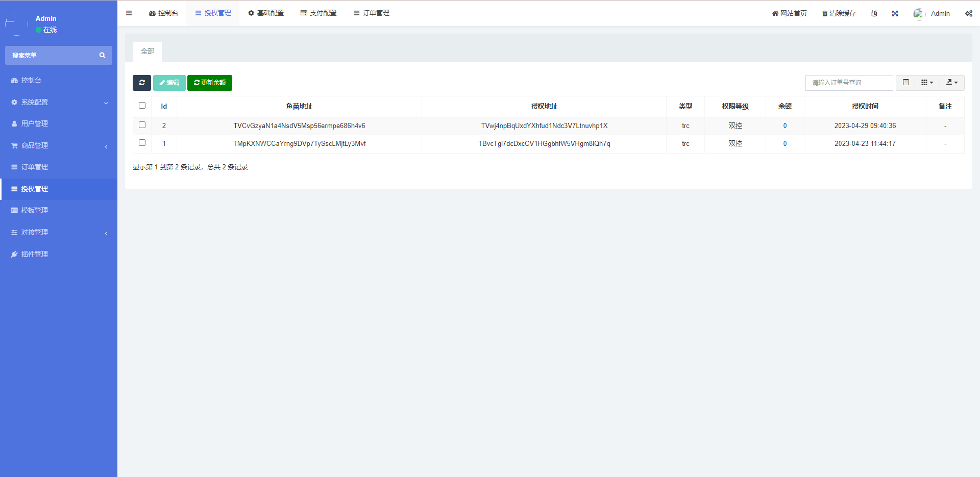This screenshot has width=980, height=477.
Task: Click the 余额 value 0 link on row 2
Action: (785, 125)
